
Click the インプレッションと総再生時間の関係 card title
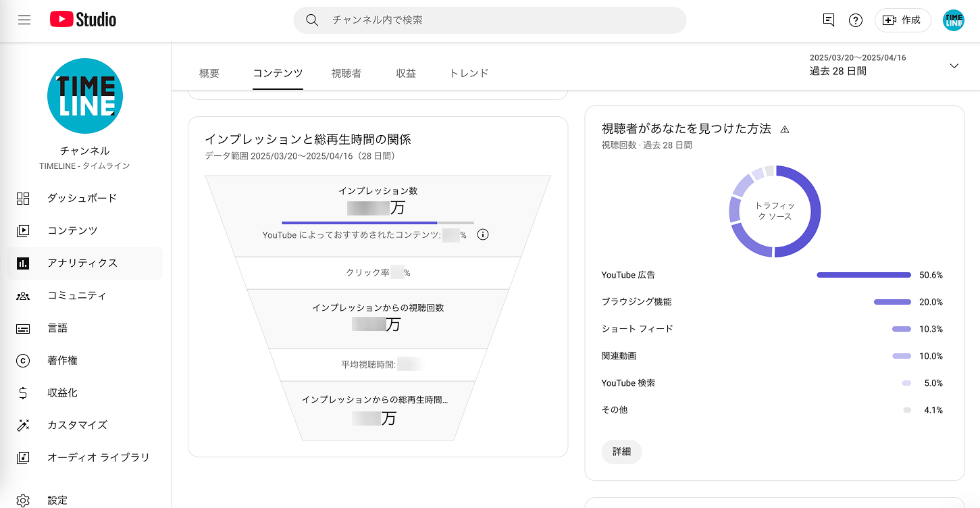pyautogui.click(x=308, y=140)
